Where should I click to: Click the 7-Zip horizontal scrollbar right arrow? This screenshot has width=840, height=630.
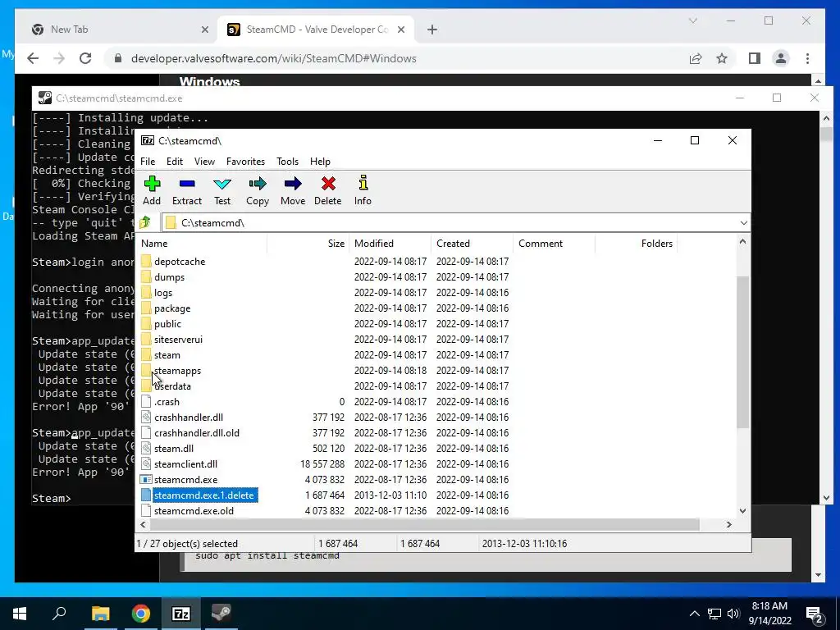(728, 524)
